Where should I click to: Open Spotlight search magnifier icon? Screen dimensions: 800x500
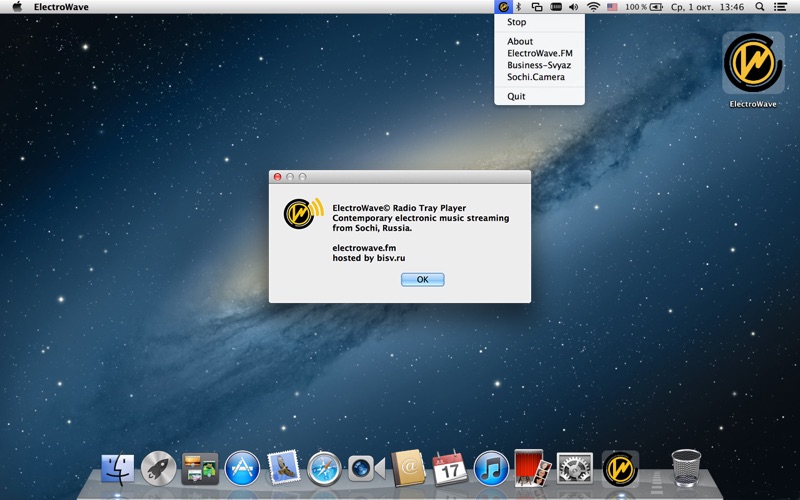pos(760,7)
